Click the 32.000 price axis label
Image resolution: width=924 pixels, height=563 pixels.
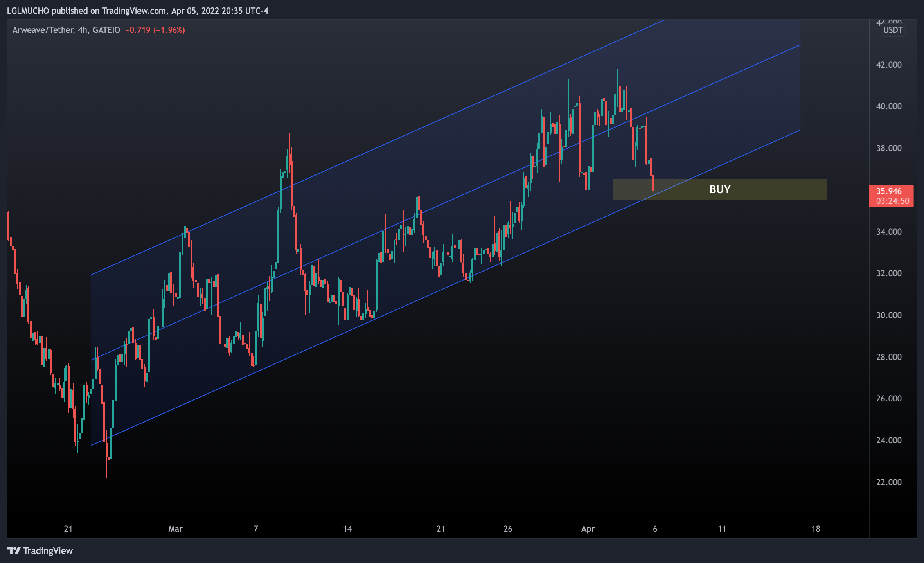tap(889, 273)
